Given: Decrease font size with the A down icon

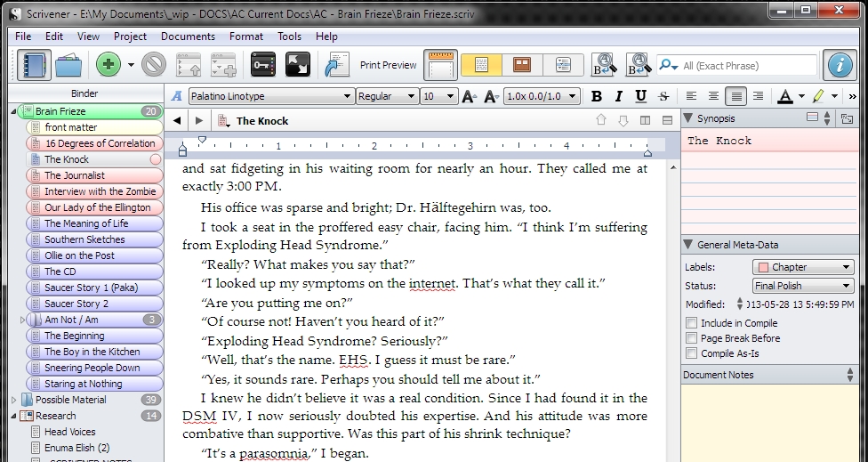Looking at the screenshot, I should (491, 96).
